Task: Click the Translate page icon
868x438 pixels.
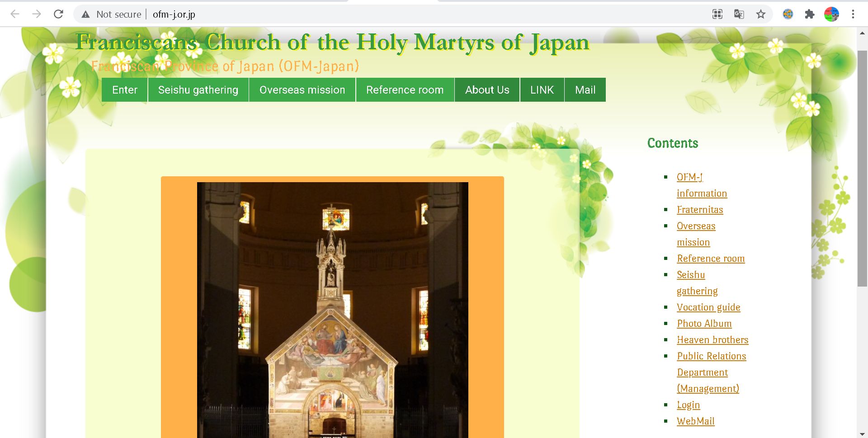Action: [x=739, y=14]
